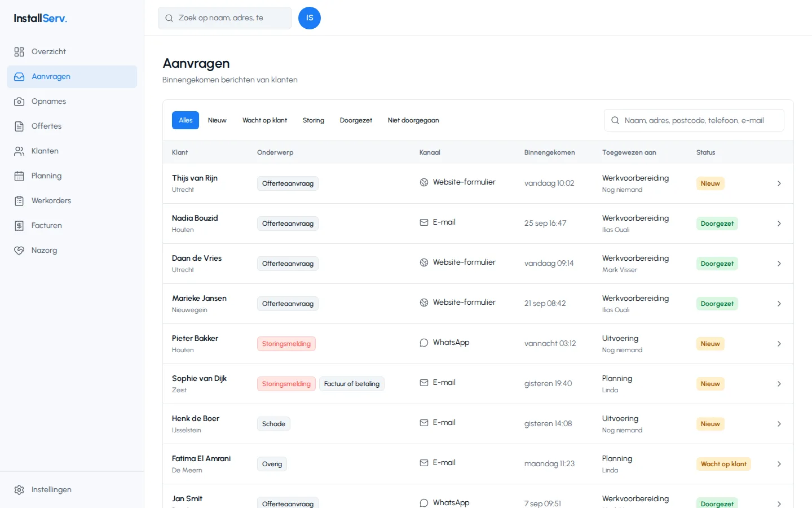Open the Offertes document icon
Viewport: 812px width, 508px height.
19,126
